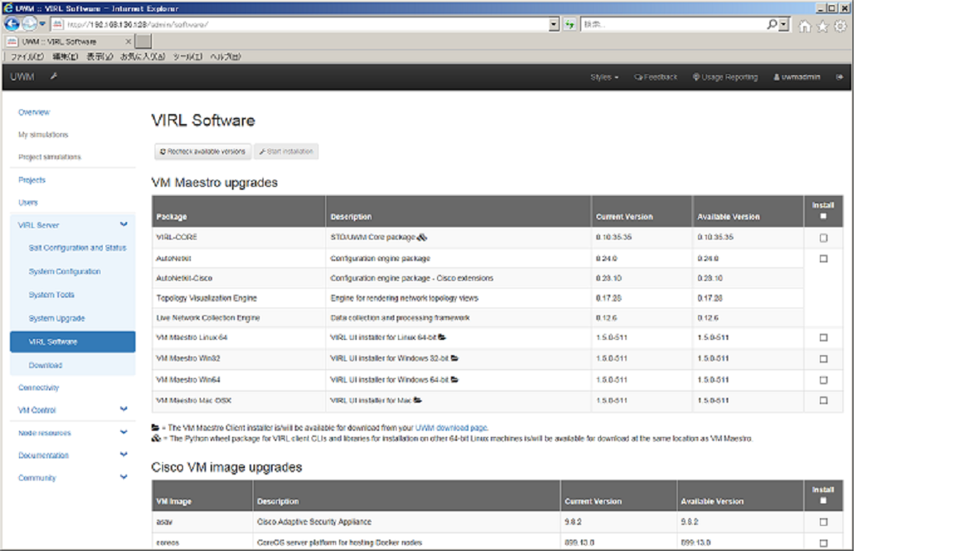Check Install for the coreos image
Screen dimensions: 980x551
pyautogui.click(x=824, y=543)
